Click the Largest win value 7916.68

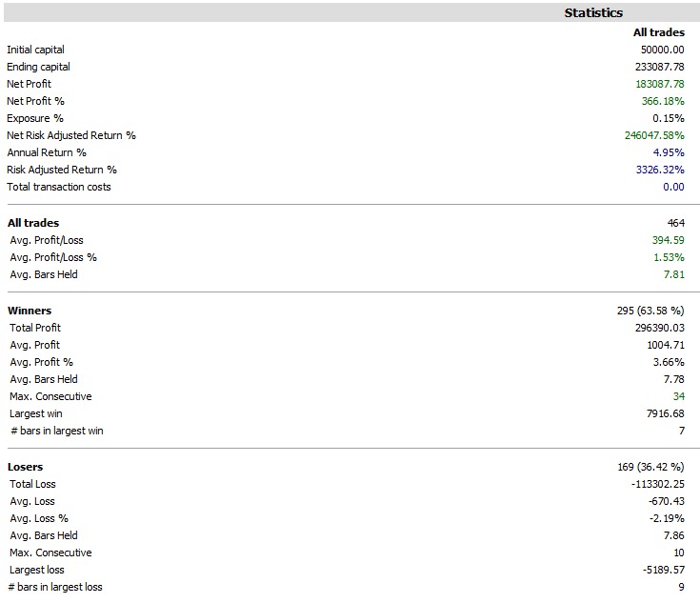click(x=666, y=413)
